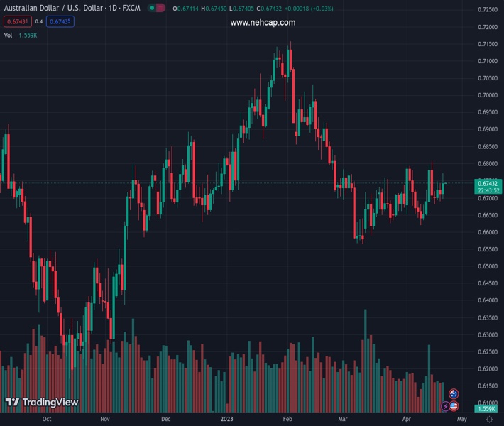Select the Nov time axis label

[x=105, y=419]
